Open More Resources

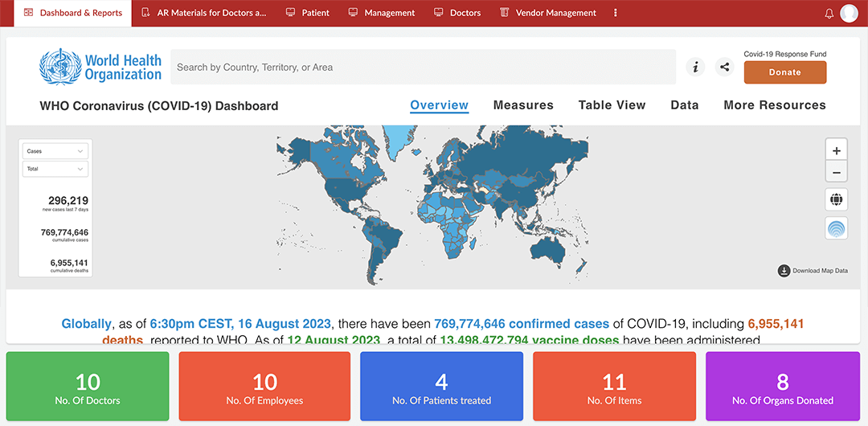[775, 105]
